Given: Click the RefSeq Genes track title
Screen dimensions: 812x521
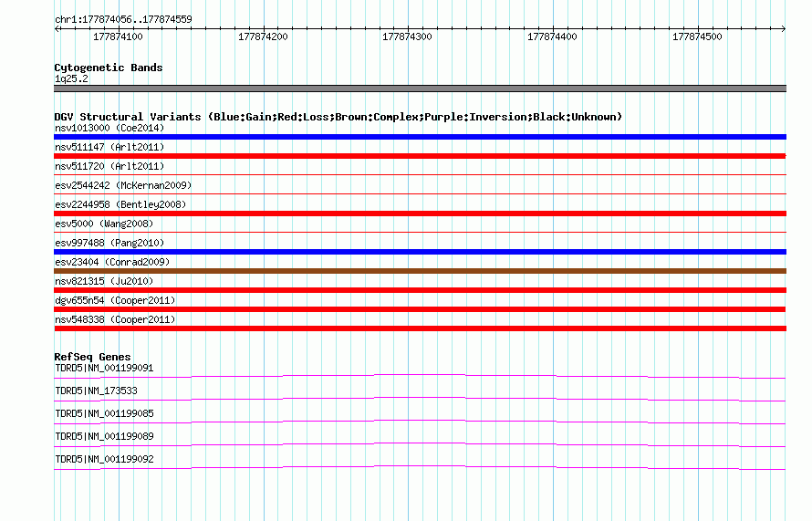Looking at the screenshot, I should pos(92,357).
